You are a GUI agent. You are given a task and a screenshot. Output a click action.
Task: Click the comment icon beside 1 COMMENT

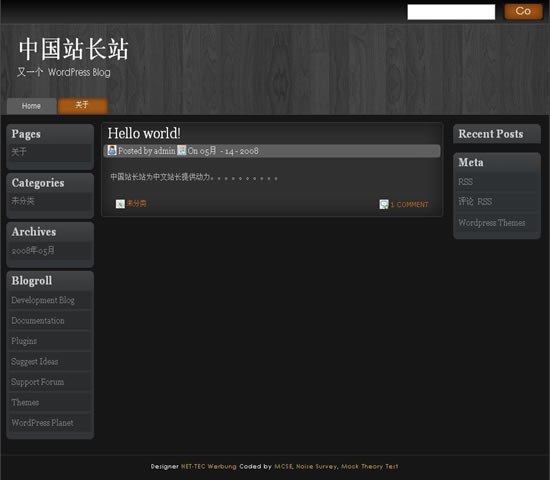point(384,204)
